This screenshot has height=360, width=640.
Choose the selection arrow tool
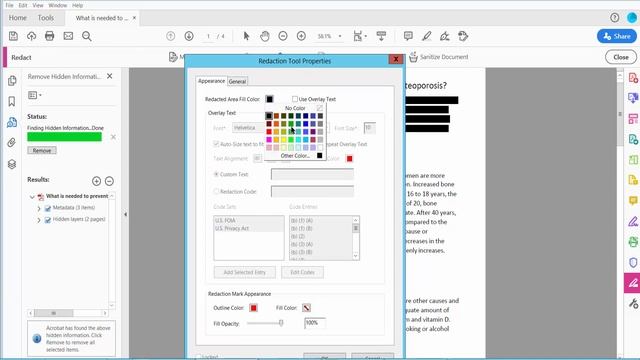(246, 36)
